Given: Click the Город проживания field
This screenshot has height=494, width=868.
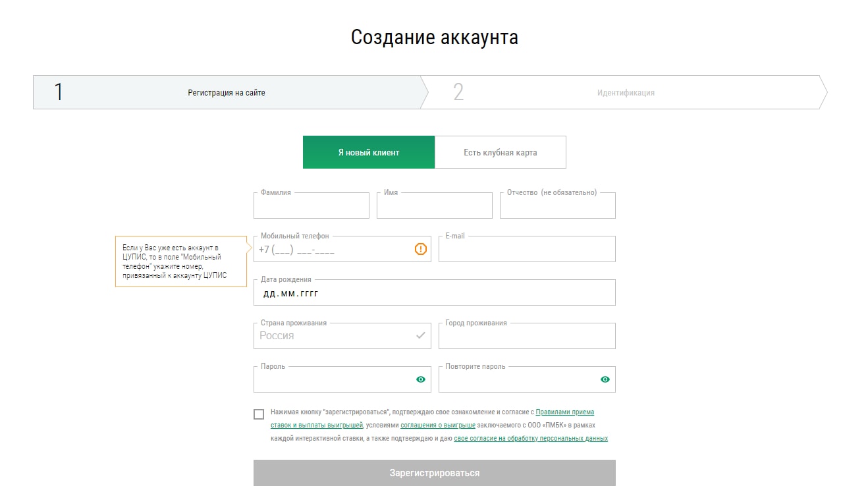Looking at the screenshot, I should click(527, 337).
